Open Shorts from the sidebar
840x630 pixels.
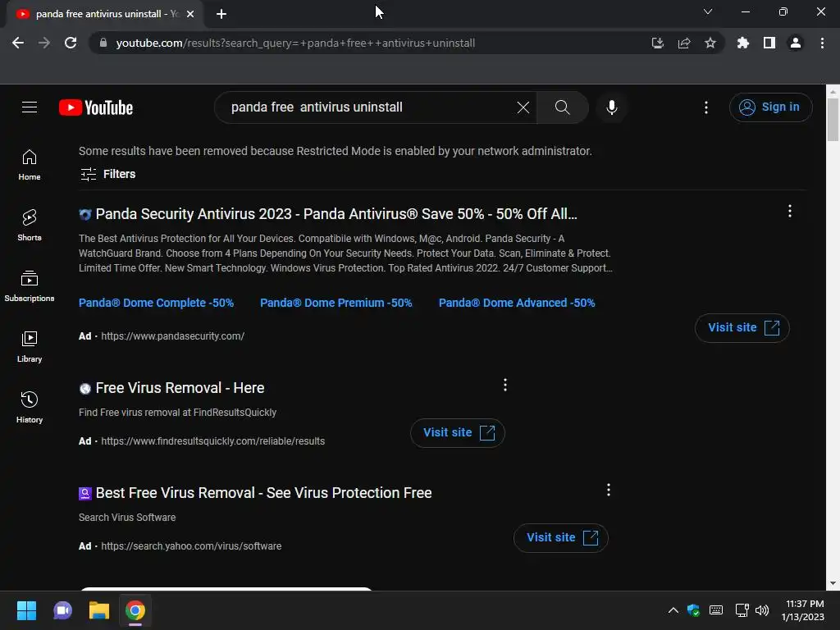(30, 226)
